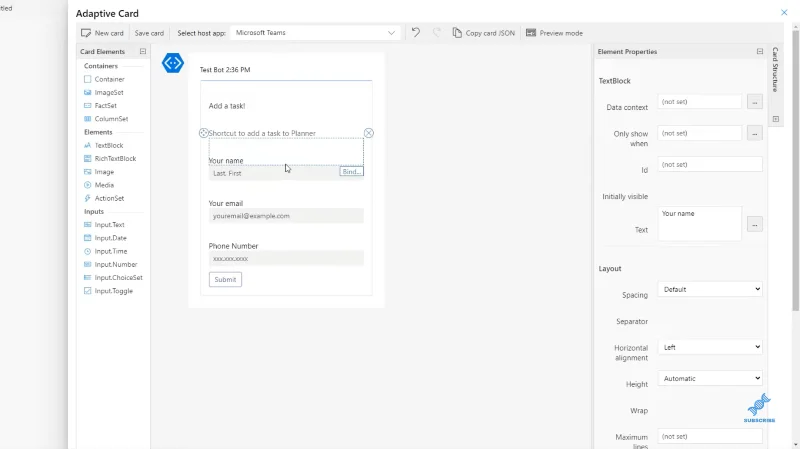800x449 pixels.
Task: Select the Container element
Action: click(104, 79)
